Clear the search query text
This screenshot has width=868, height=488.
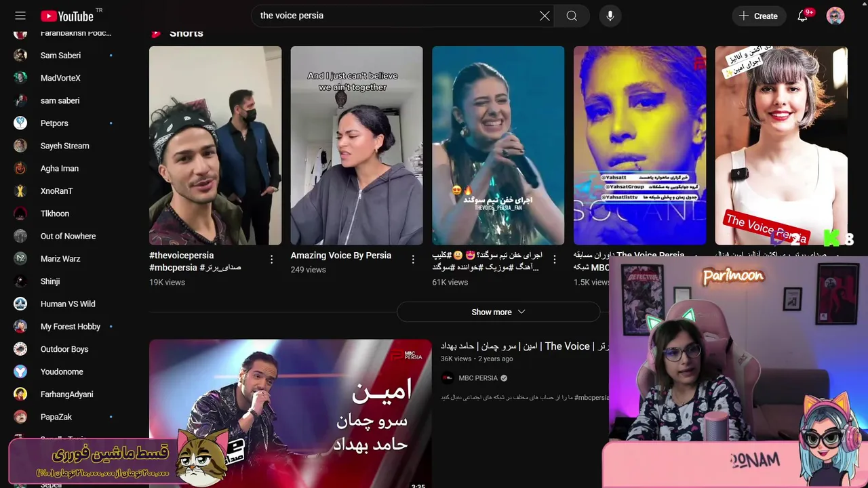(x=545, y=16)
